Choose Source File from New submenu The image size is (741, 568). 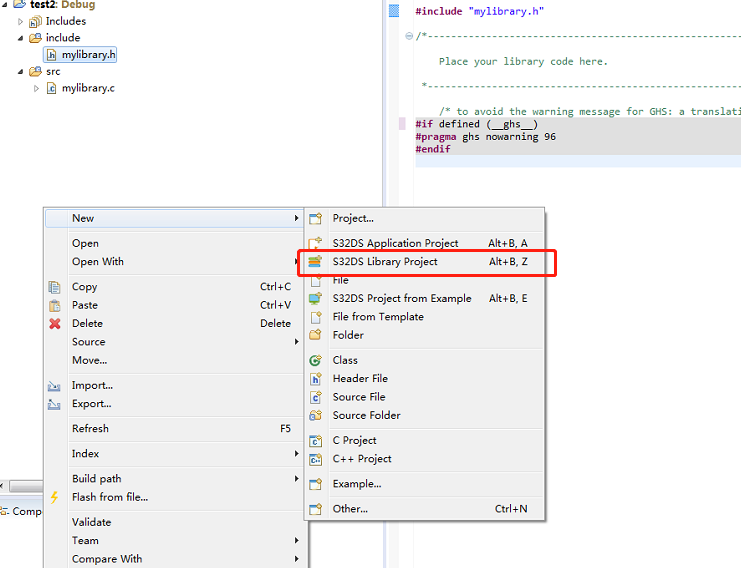424,397
